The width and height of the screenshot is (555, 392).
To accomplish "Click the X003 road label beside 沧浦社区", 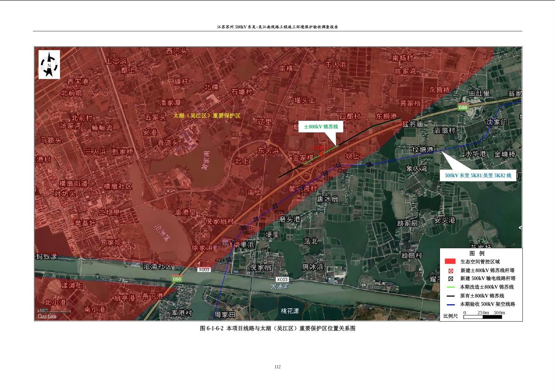I will coord(204,270).
